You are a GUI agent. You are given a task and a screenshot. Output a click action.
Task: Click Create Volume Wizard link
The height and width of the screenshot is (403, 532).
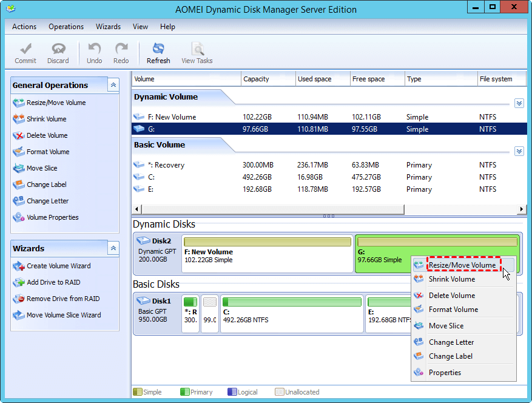tap(58, 266)
